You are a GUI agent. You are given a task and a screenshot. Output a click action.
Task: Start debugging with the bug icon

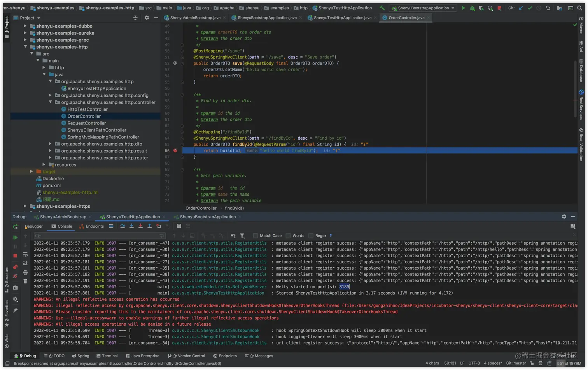point(472,8)
